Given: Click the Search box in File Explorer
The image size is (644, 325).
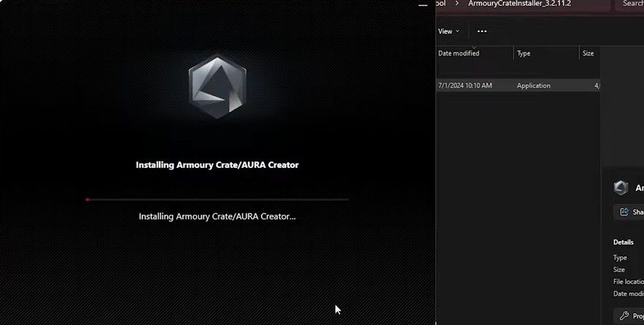Looking at the screenshot, I should (x=629, y=4).
